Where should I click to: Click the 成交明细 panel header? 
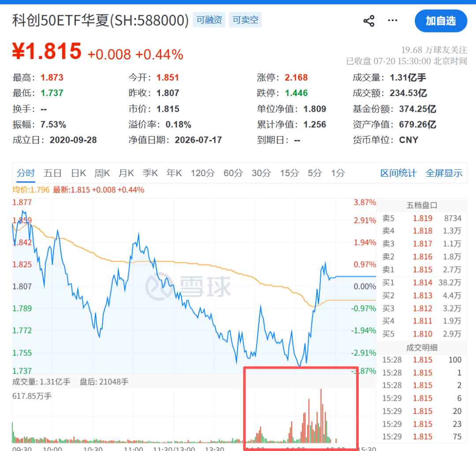422,347
